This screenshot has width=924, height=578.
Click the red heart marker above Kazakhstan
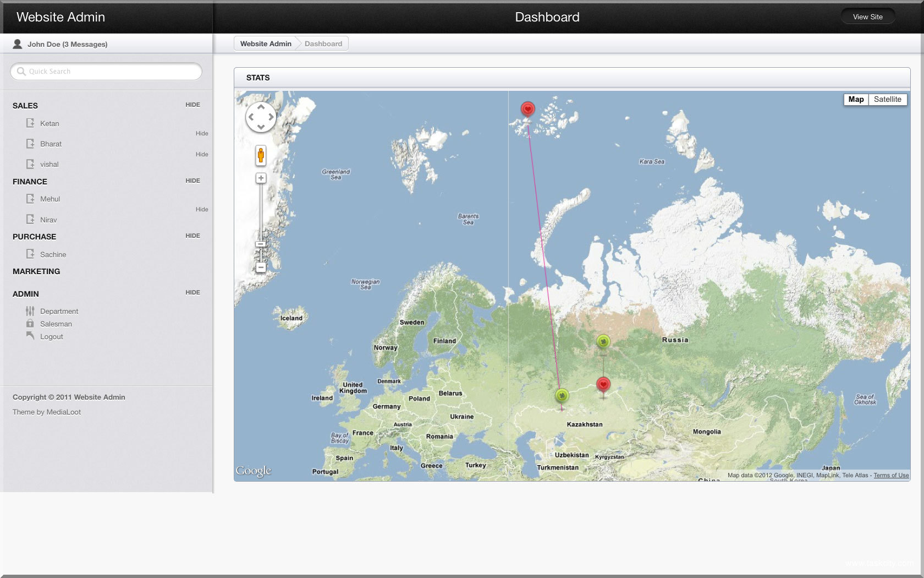pyautogui.click(x=603, y=385)
